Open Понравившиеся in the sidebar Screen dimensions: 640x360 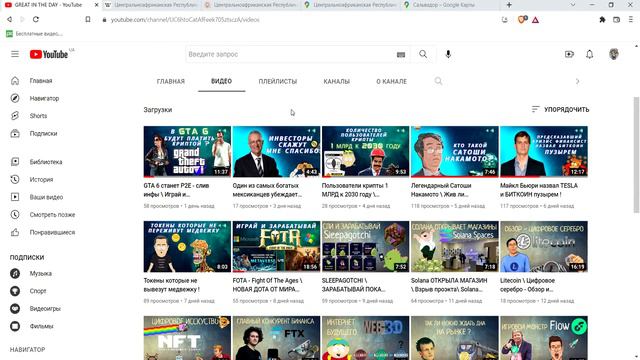click(52, 232)
